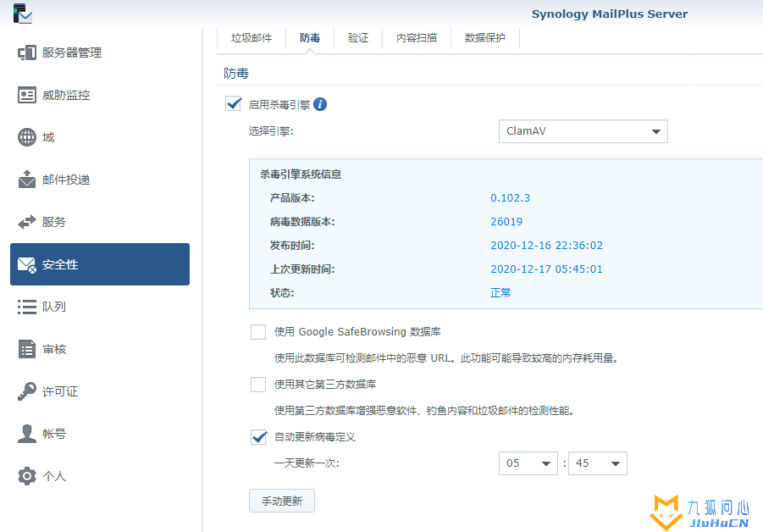
Task: Click the status value 正常
Action: (500, 292)
